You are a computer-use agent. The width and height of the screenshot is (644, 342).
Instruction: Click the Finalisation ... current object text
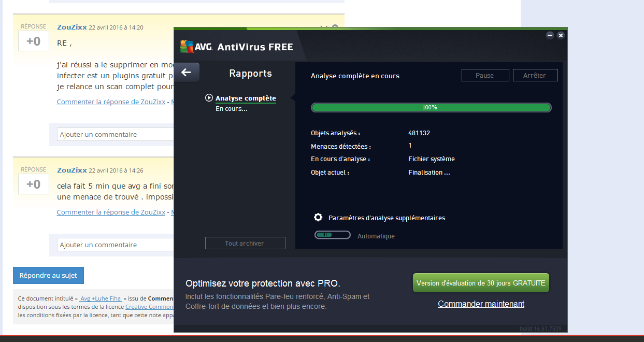(429, 173)
